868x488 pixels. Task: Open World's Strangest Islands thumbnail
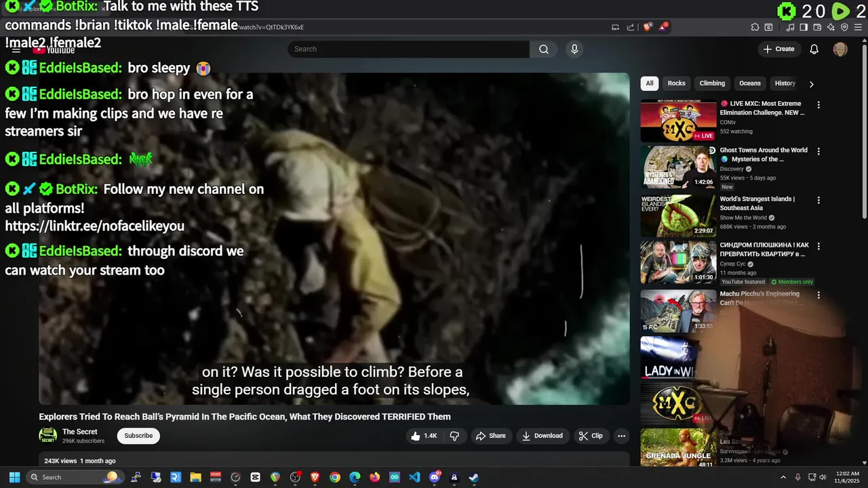coord(678,216)
